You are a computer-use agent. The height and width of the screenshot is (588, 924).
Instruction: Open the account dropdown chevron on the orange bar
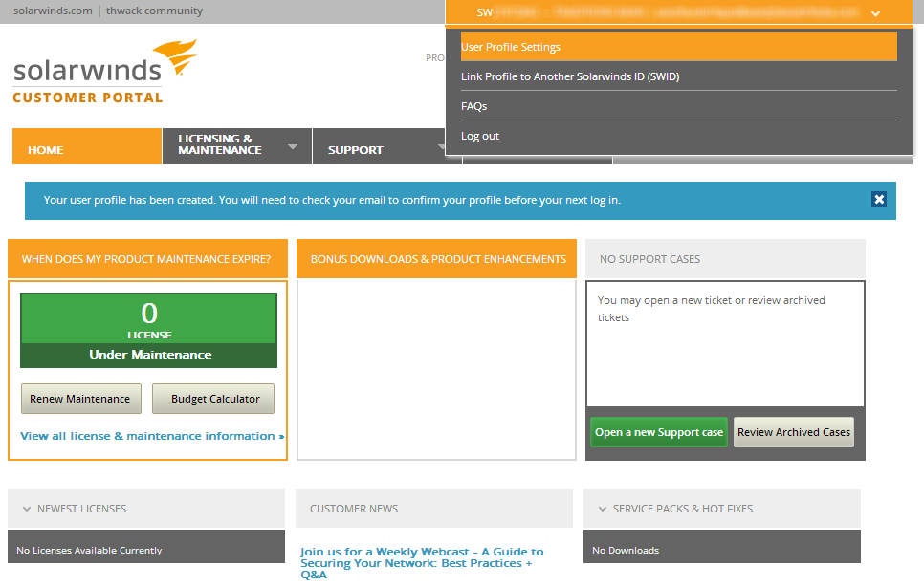pos(875,13)
